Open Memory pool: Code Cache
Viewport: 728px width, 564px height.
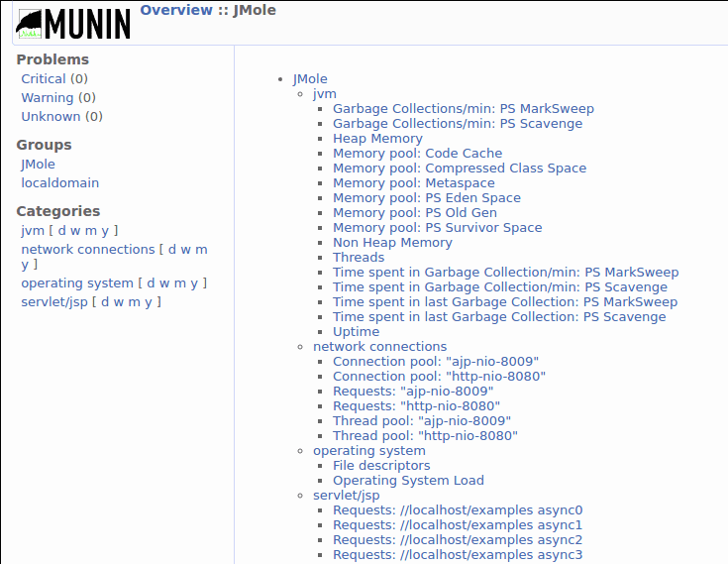coord(417,154)
